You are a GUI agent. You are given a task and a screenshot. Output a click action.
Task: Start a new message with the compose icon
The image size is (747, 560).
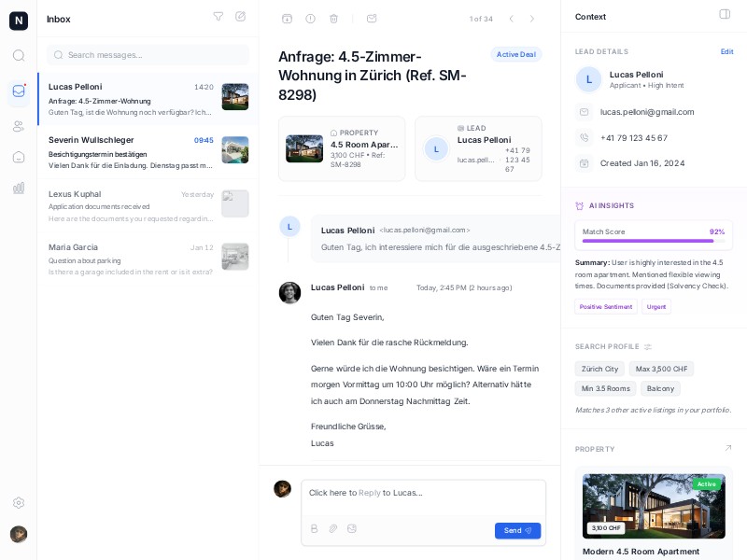[241, 16]
